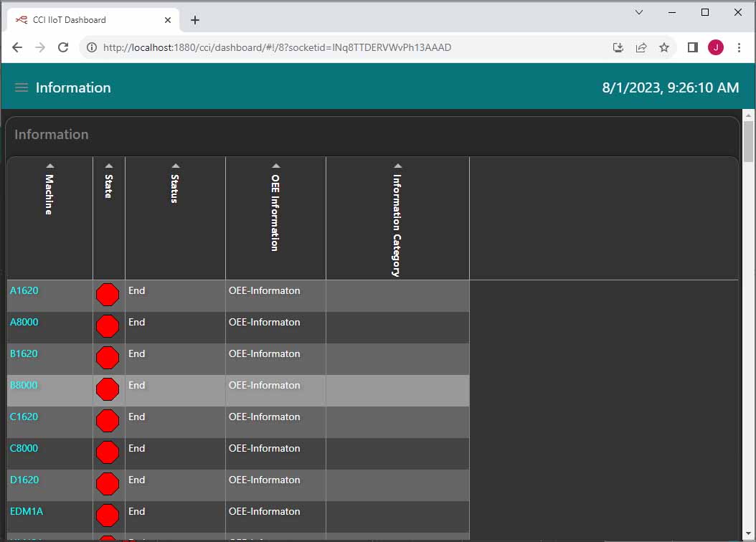Screen dimensions: 756x542
Task: Sort the table by Machine column
Action: [49, 166]
